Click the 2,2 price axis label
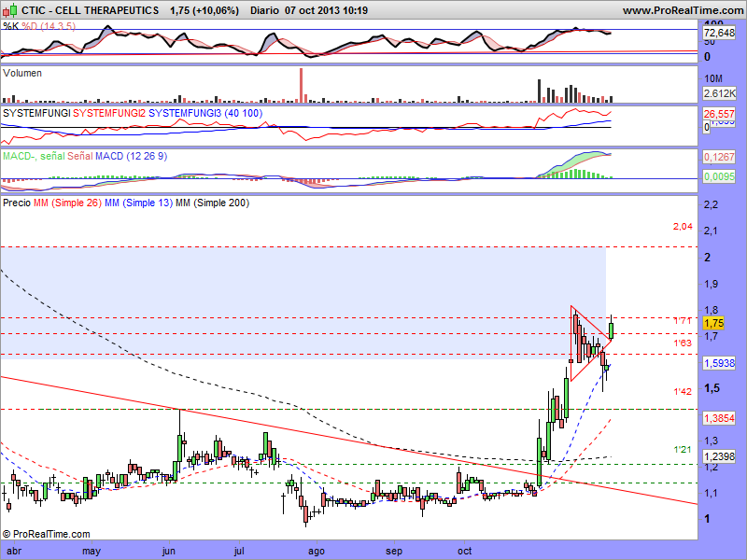Screen dimensions: 747x560 [x=711, y=205]
